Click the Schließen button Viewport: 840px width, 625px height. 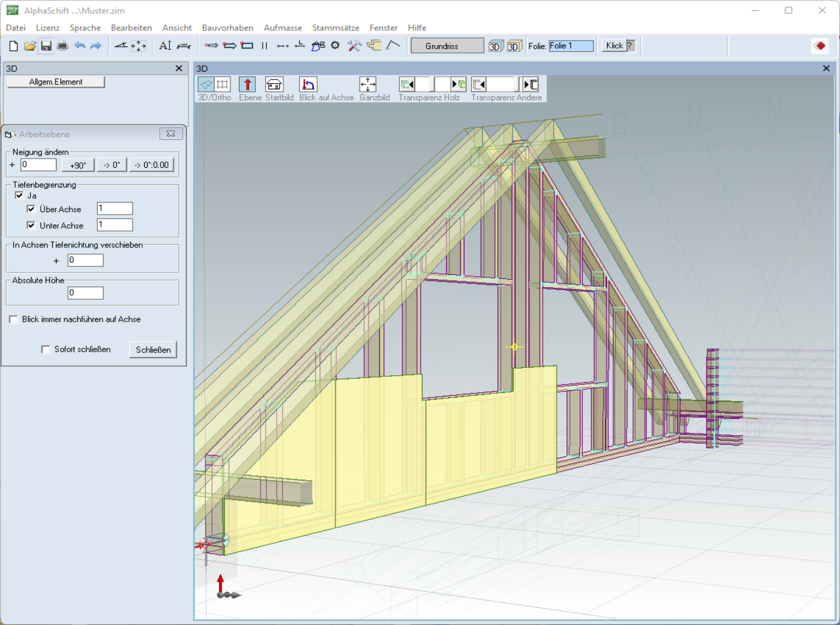click(x=153, y=350)
